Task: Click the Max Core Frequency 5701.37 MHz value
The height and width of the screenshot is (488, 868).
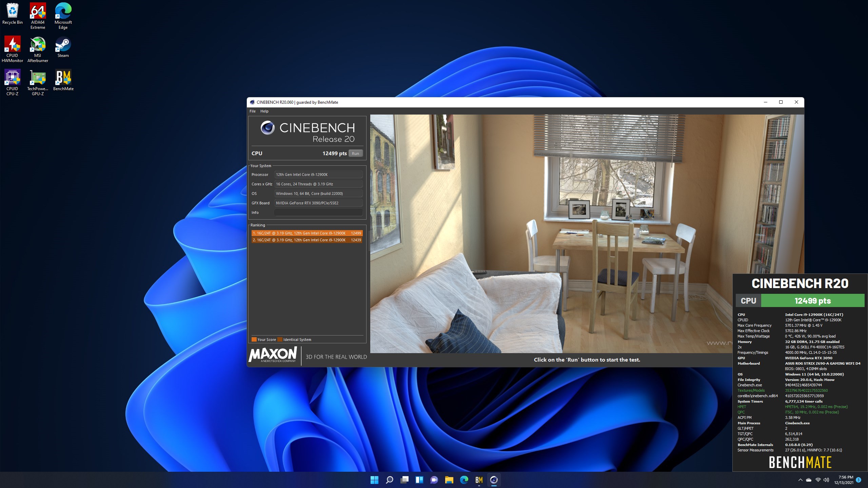Action: tap(804, 325)
